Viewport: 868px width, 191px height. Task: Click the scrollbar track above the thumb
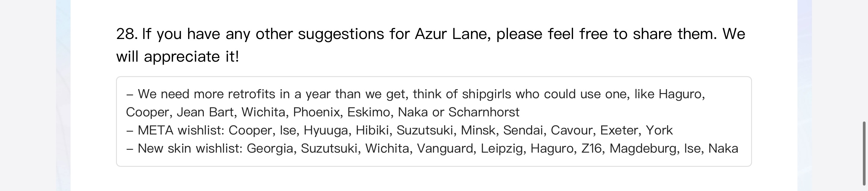864,60
